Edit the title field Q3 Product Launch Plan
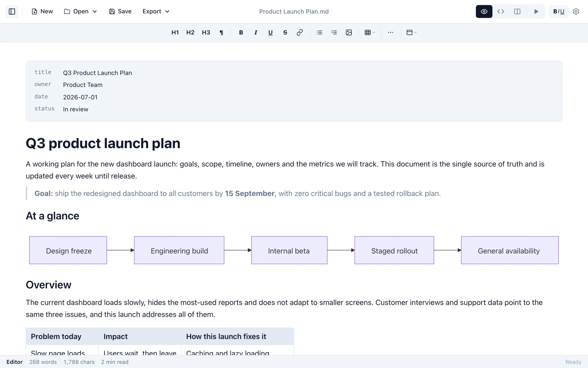This screenshot has width=588, height=368. tap(97, 73)
